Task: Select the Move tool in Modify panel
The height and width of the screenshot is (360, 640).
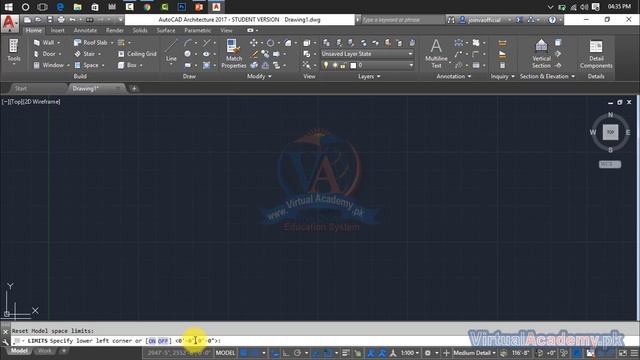Action: (253, 42)
